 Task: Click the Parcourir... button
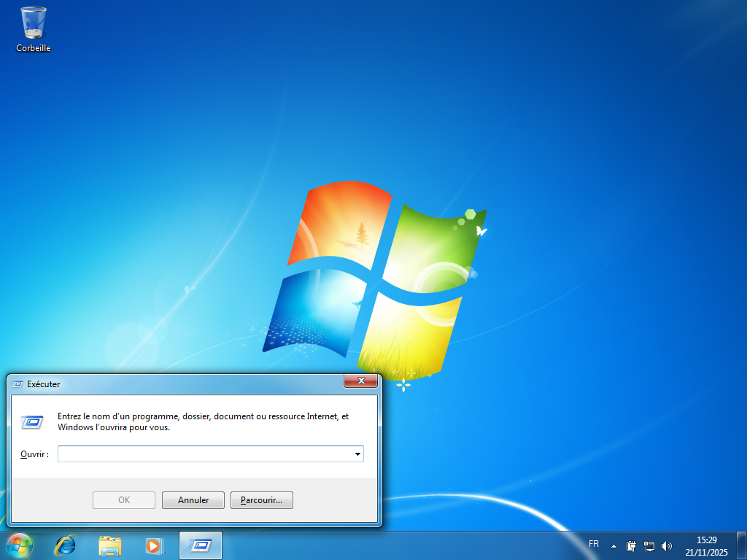pos(262,500)
